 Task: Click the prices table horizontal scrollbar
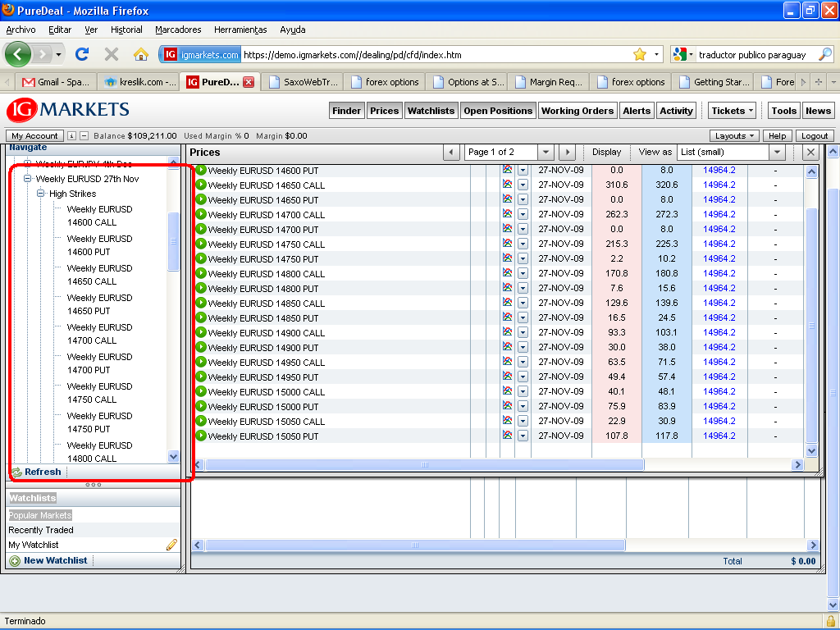424,465
